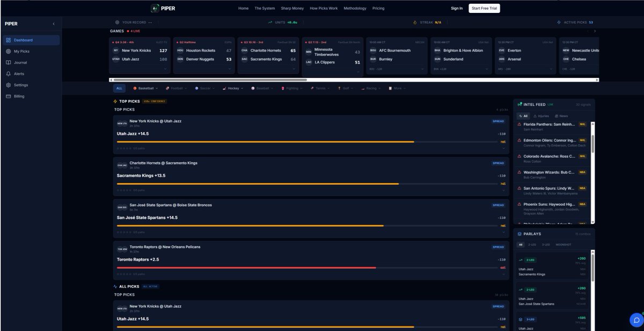Expand the Golf sport filter
The height and width of the screenshot is (331, 644).
tap(345, 88)
